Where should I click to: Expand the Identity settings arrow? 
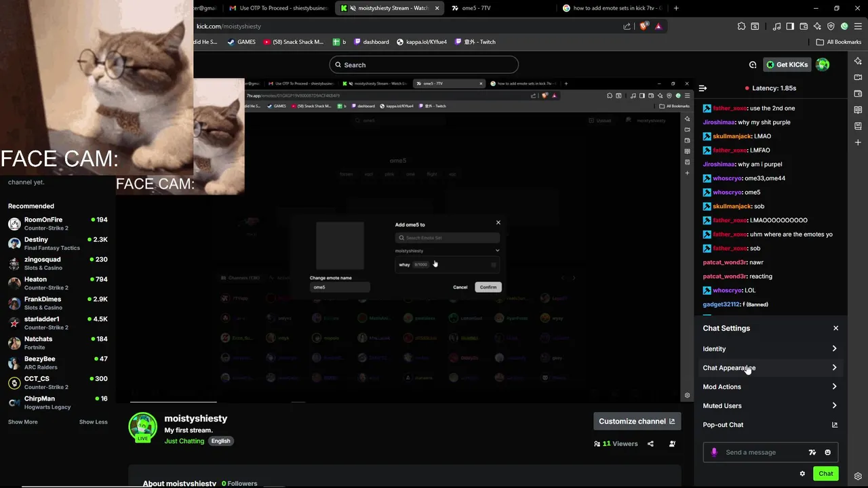coord(834,349)
